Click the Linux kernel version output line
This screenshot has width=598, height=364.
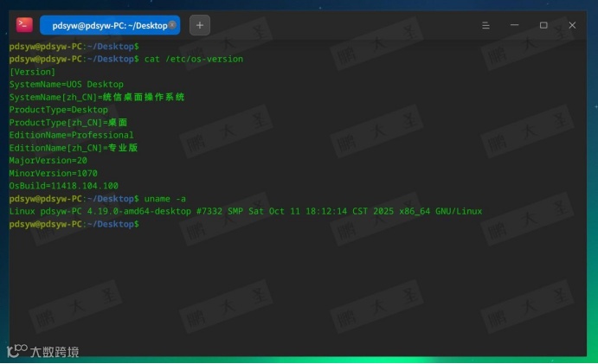pyautogui.click(x=246, y=211)
